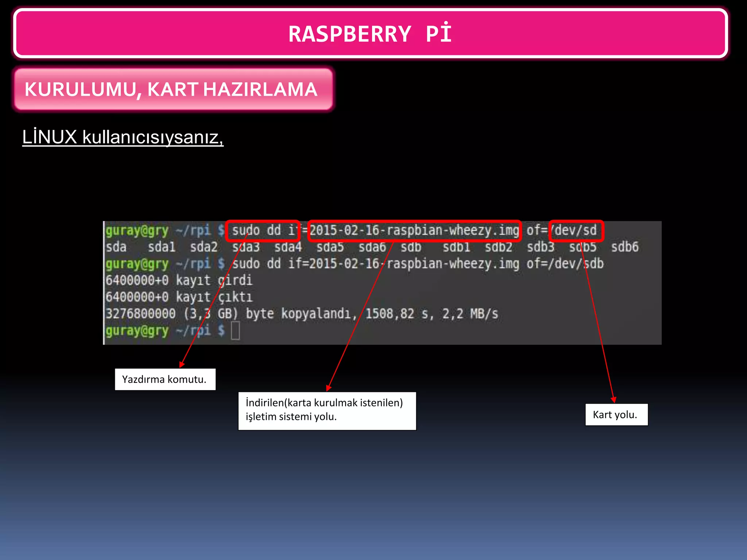Click the RASPBERRY Pİ title banner
This screenshot has width=747, height=560.
tap(371, 33)
